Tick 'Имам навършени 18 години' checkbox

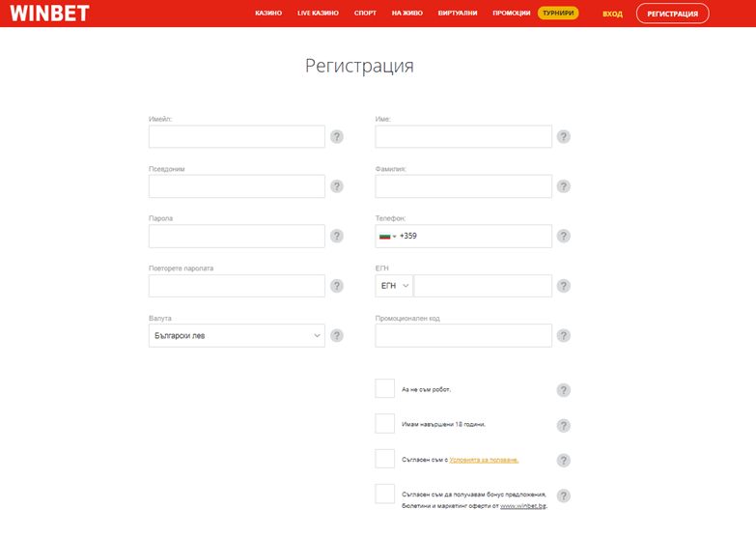[384, 423]
